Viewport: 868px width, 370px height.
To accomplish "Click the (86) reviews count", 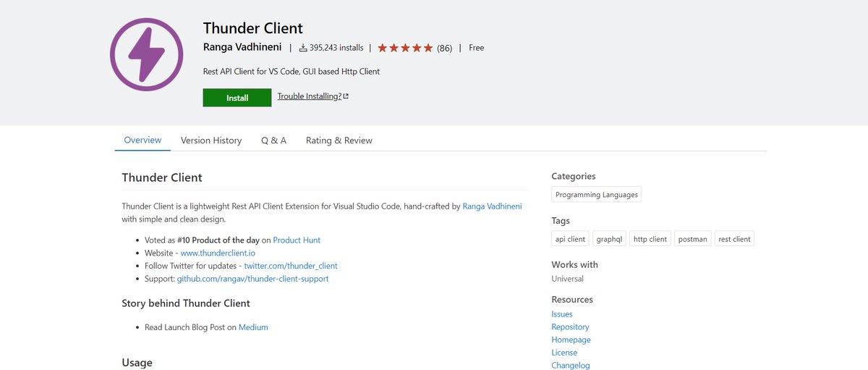I will point(444,49).
